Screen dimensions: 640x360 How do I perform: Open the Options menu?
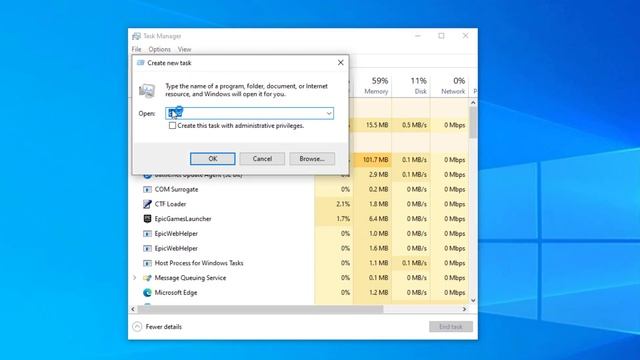tap(160, 49)
